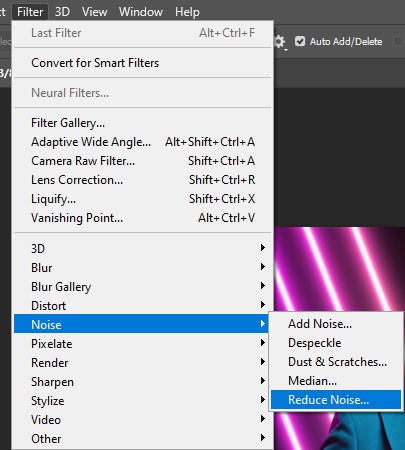Open the Stylize submenu

pos(141,400)
